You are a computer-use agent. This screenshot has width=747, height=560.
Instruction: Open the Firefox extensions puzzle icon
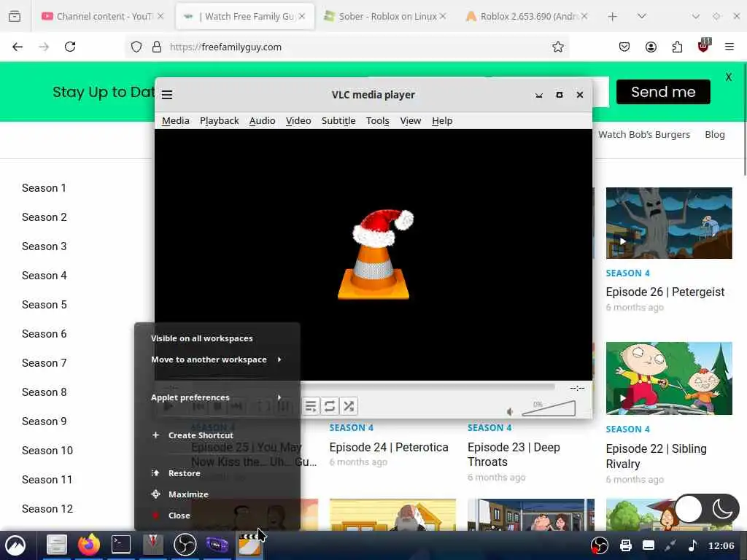point(677,47)
